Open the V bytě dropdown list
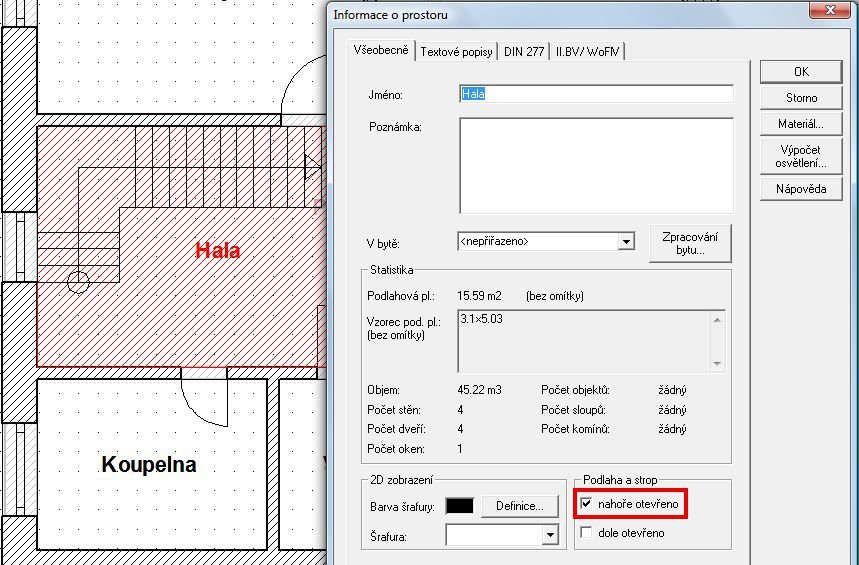Viewport: 859px width, 565px height. coord(626,242)
